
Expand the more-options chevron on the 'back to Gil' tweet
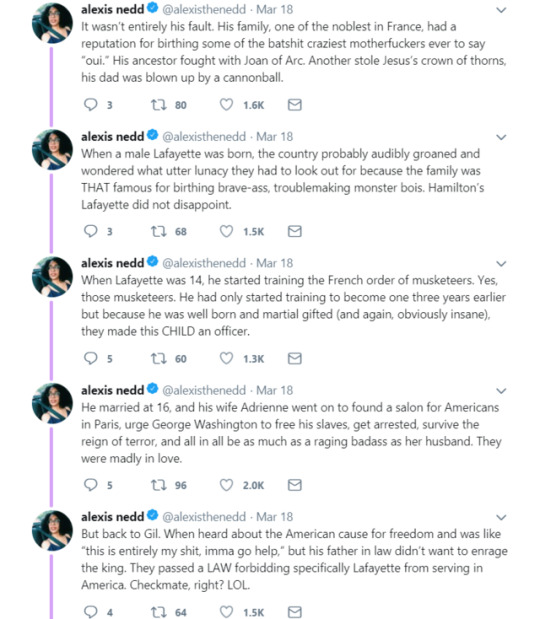coord(501,518)
